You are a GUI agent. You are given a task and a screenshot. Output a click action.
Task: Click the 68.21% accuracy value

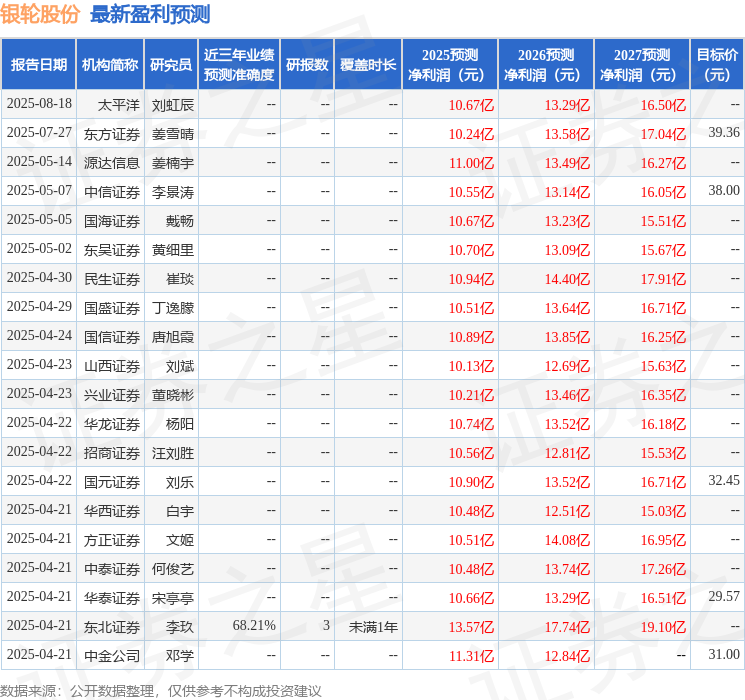[x=254, y=625]
